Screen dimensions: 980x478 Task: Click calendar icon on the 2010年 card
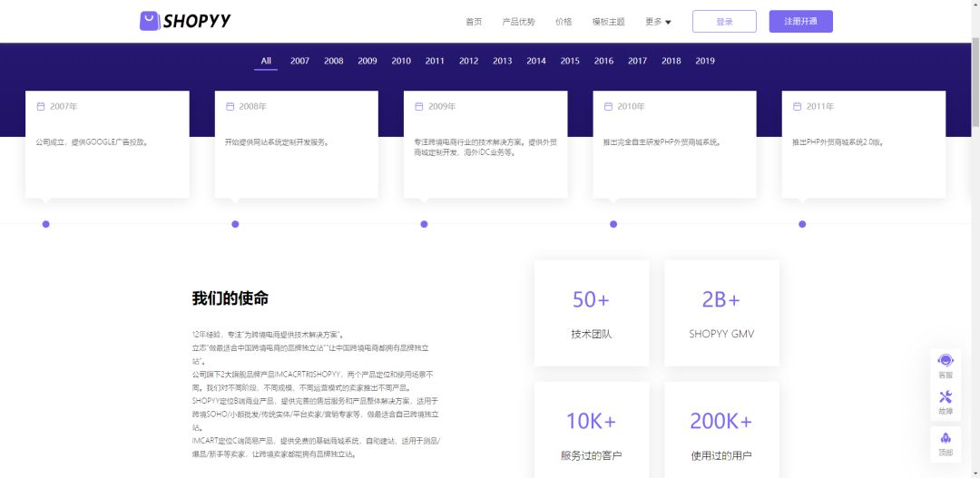[x=608, y=107]
